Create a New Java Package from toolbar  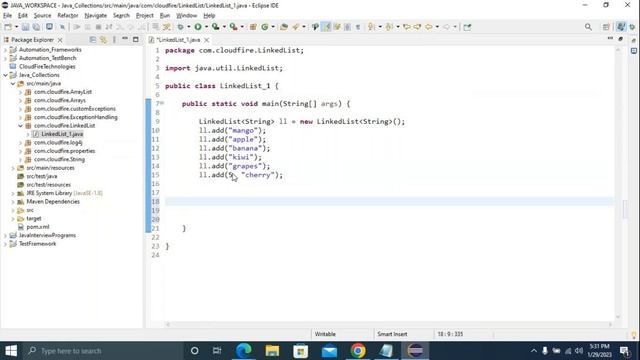253,27
